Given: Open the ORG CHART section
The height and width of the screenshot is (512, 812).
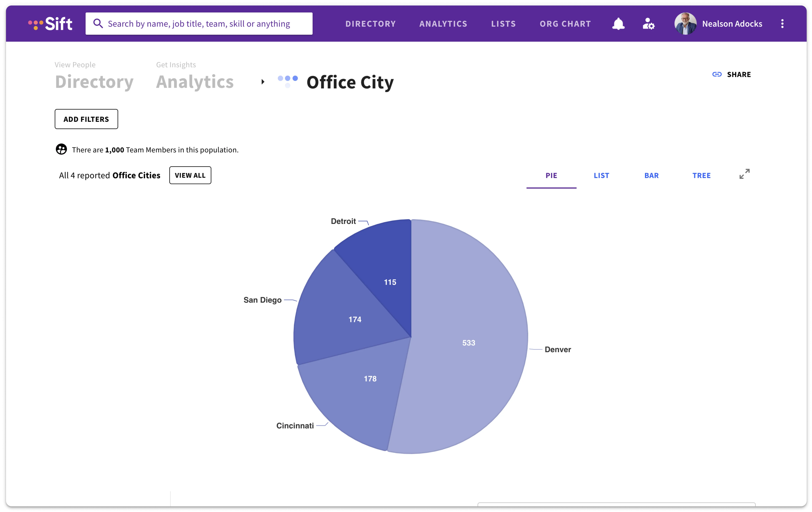Looking at the screenshot, I should (x=565, y=24).
